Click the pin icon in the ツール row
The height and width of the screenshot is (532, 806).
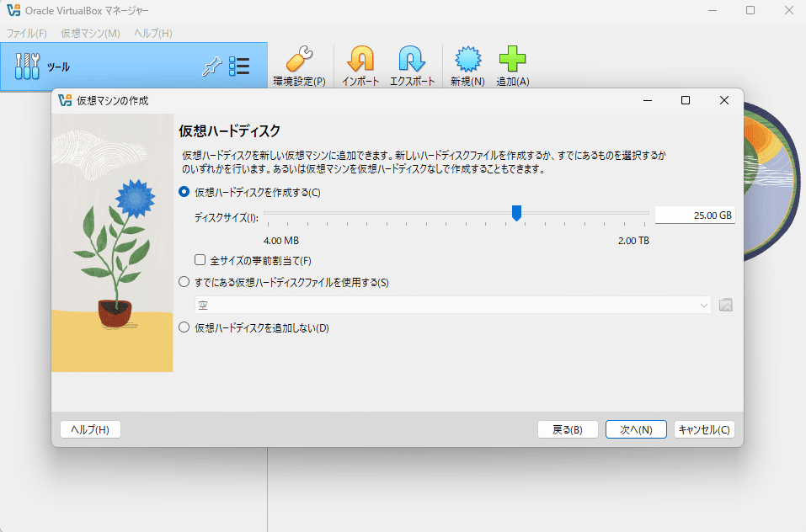211,66
